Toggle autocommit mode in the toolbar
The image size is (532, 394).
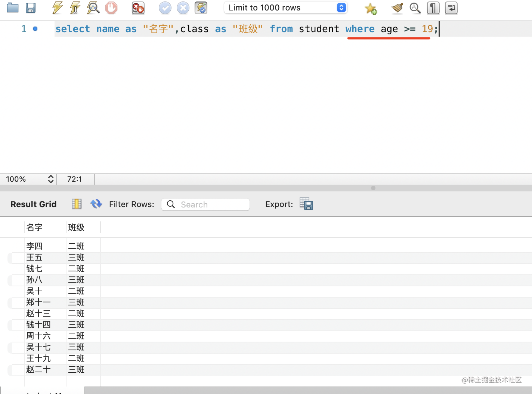(201, 8)
